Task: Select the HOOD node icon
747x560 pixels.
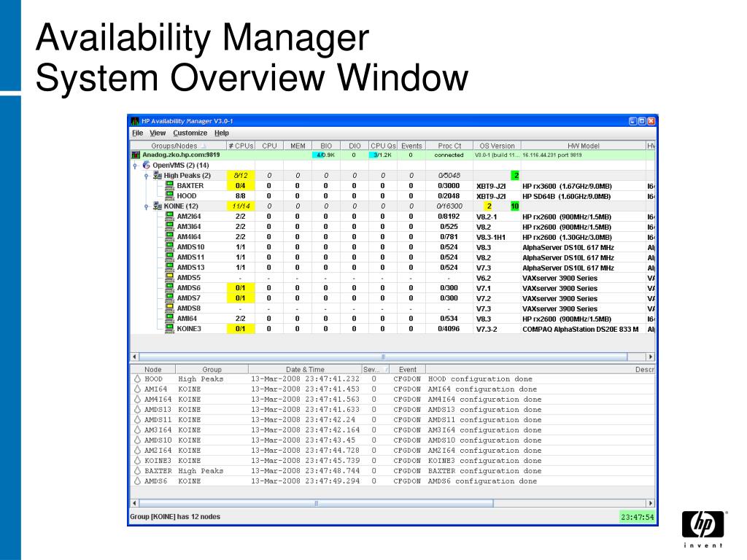Action: pos(169,195)
